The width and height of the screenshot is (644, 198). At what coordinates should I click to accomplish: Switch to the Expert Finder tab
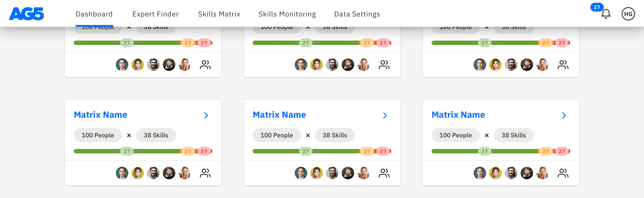click(155, 14)
